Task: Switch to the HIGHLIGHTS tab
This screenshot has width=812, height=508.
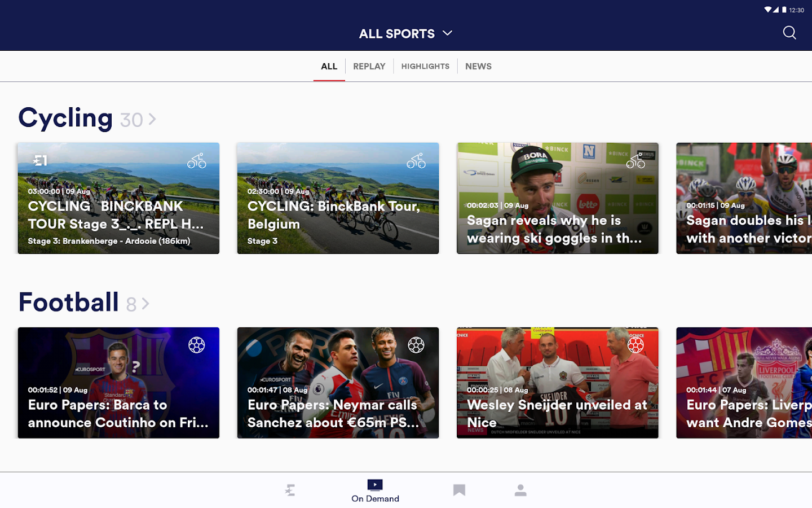Action: click(425, 66)
